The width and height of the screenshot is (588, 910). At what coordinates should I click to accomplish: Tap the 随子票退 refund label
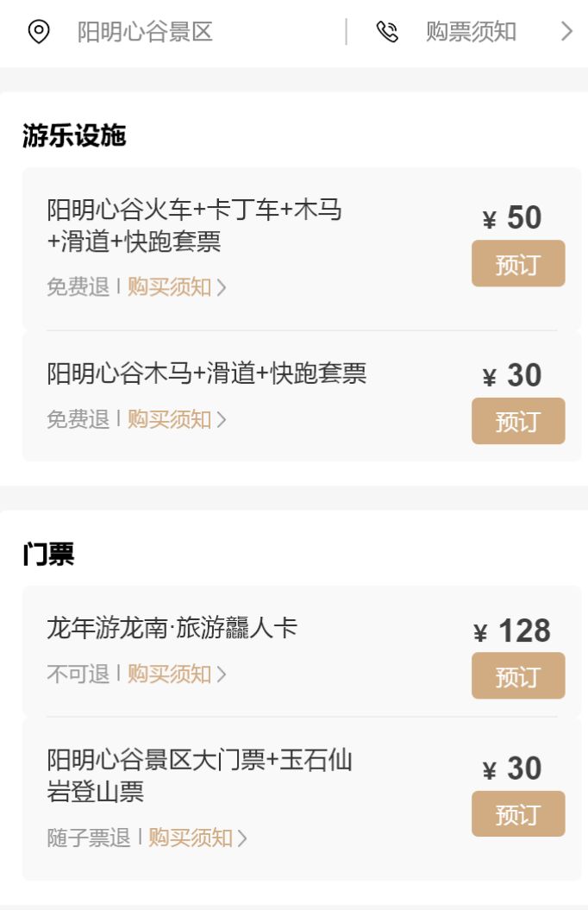click(x=89, y=837)
